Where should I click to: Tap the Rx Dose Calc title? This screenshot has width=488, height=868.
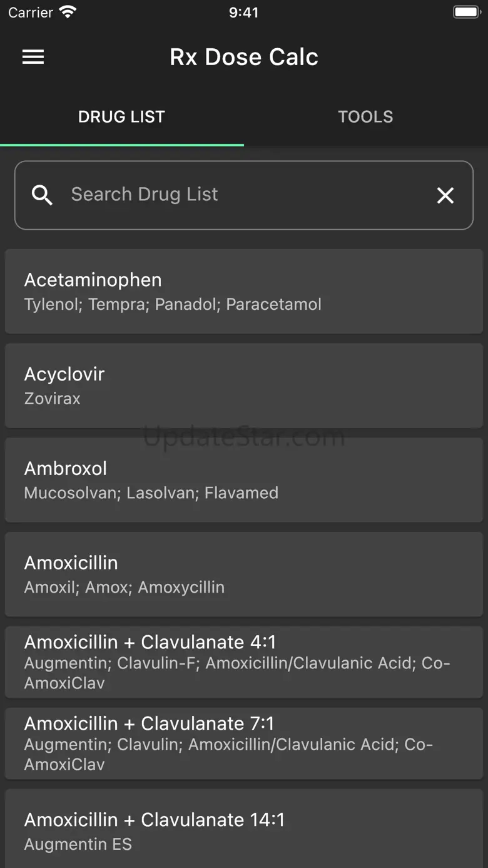[244, 57]
